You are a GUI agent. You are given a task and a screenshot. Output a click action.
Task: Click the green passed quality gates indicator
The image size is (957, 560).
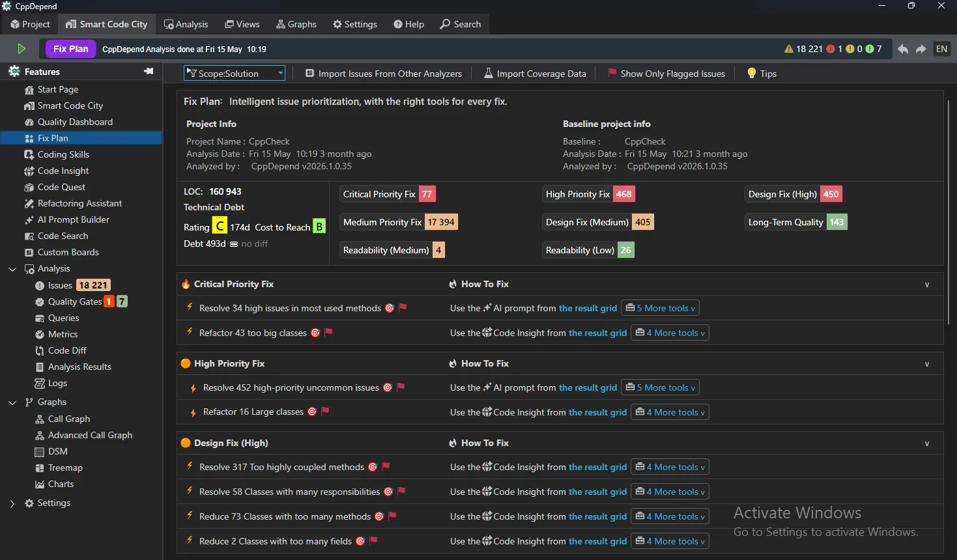pyautogui.click(x=874, y=49)
